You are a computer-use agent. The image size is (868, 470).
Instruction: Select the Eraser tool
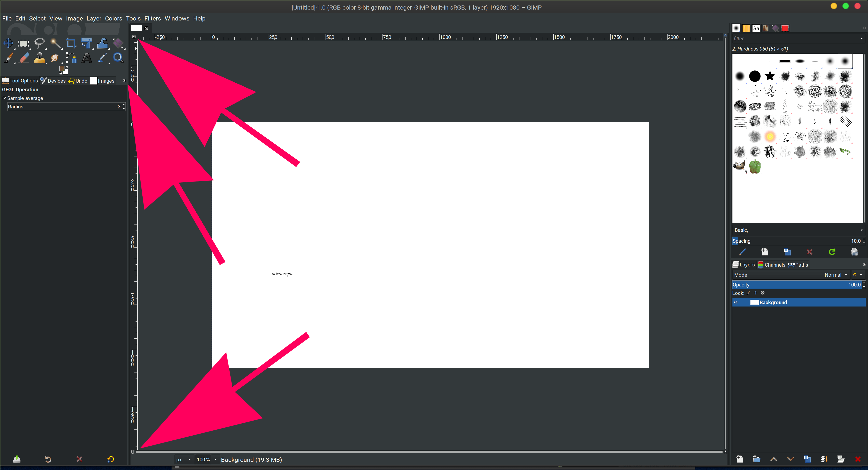pyautogui.click(x=24, y=58)
